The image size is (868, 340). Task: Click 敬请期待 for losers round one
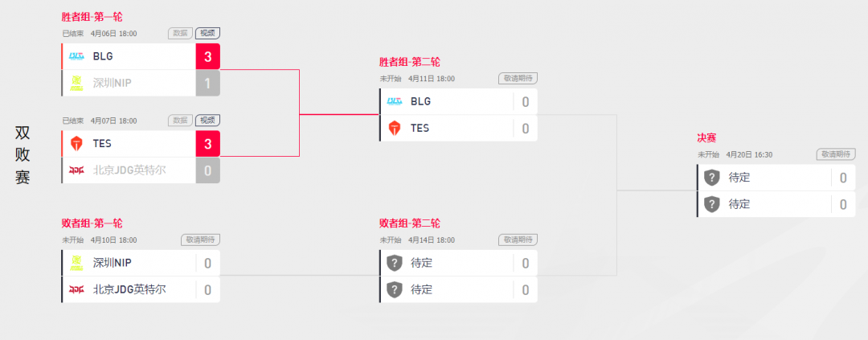200,240
